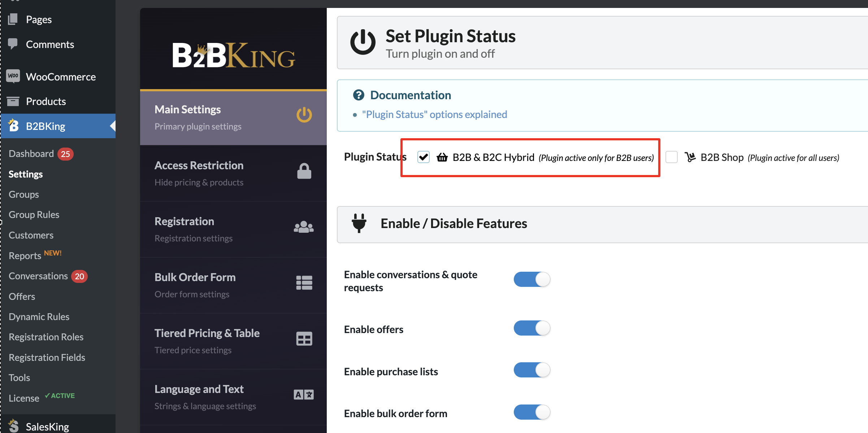This screenshot has height=433, width=868.
Task: Open Registration Fields in the sidebar
Action: click(47, 357)
